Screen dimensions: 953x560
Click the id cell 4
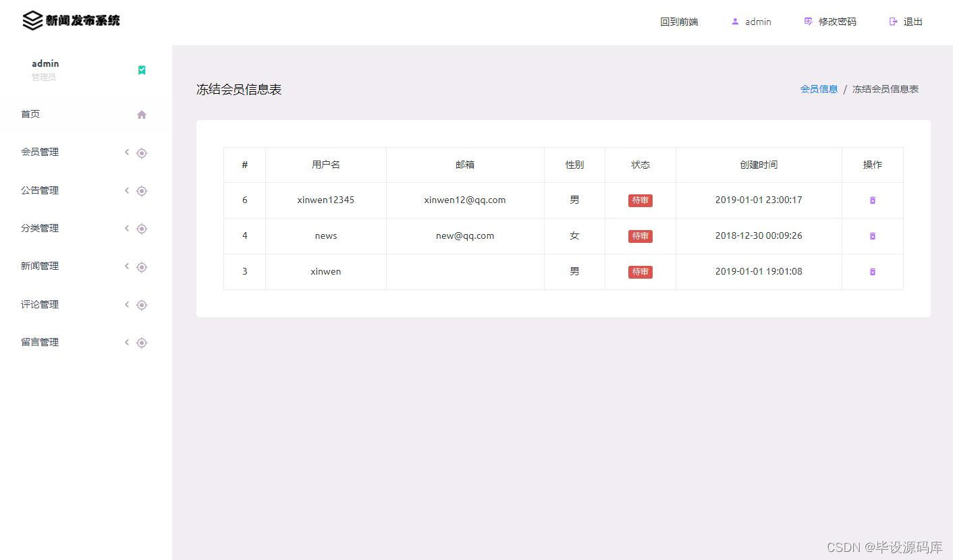[x=244, y=235]
